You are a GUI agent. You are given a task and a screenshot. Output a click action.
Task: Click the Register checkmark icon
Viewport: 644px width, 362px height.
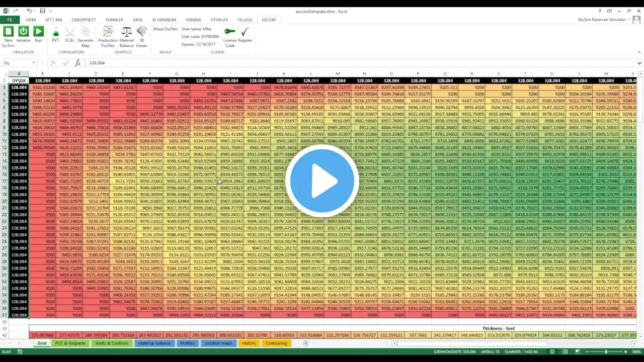pos(245,32)
